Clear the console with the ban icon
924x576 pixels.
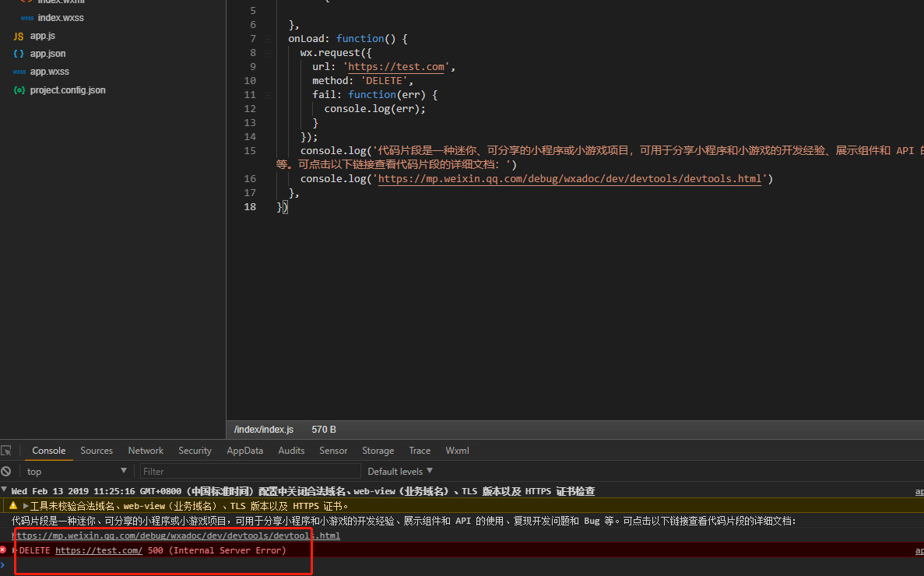click(6, 471)
